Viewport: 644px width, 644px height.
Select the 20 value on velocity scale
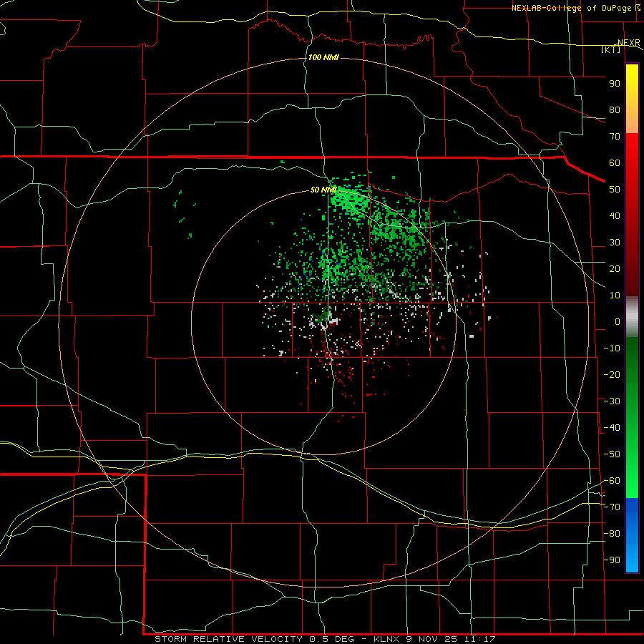pos(615,268)
